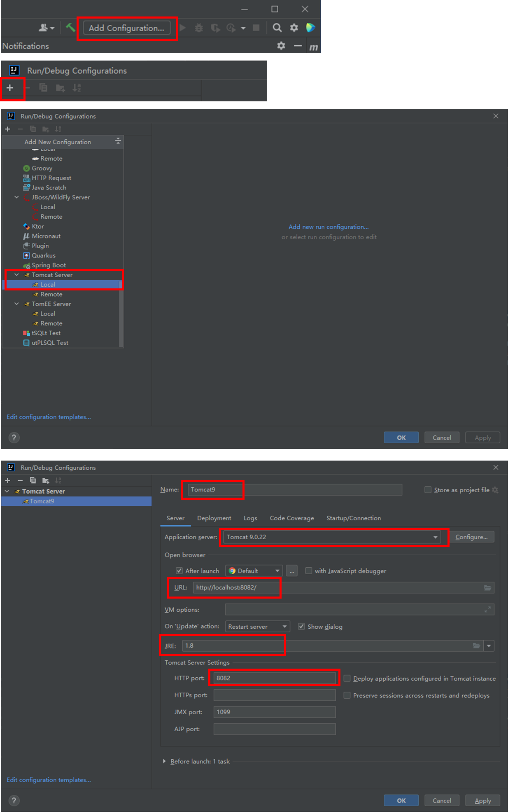Collapse JBoss/WildFly Server group

pos(16,197)
